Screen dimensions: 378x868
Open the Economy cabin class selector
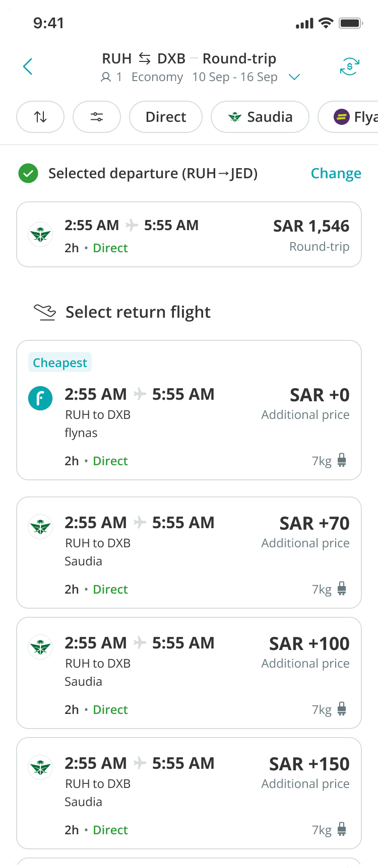pos(157,77)
